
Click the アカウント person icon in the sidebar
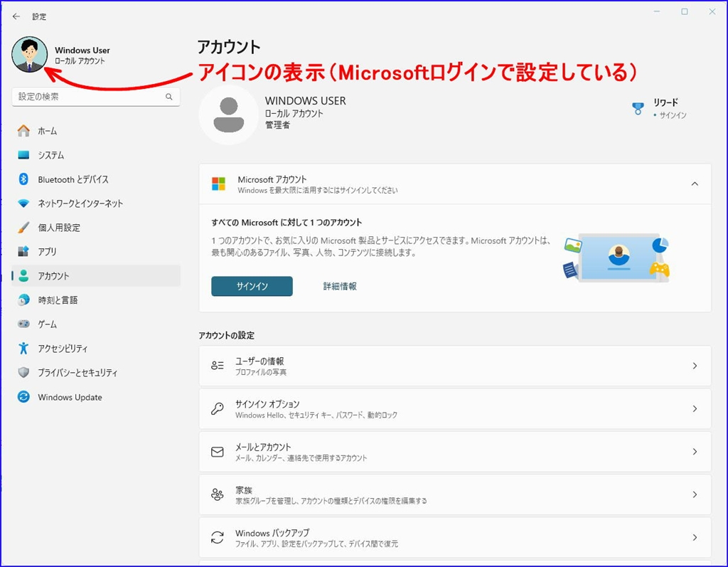point(23,275)
